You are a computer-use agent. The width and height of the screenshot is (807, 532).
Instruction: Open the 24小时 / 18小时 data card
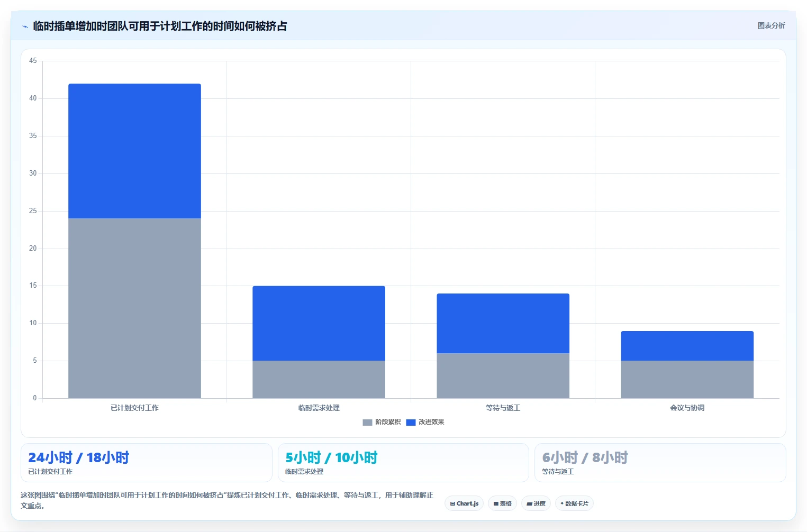point(147,463)
